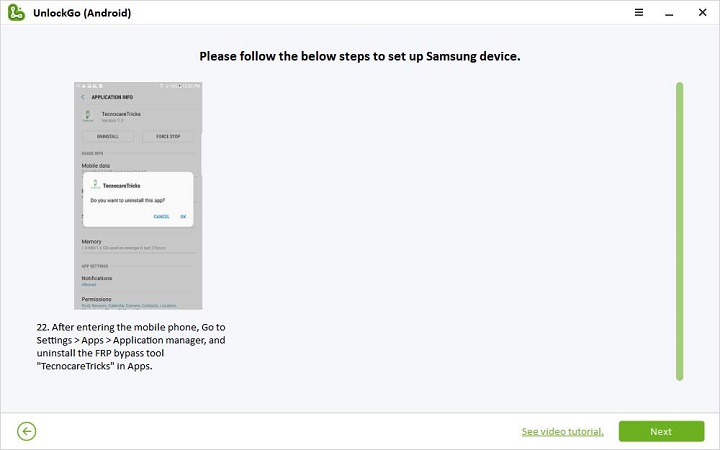The image size is (720, 450).
Task: Go back using the circled arrow icon
Action: pos(27,431)
